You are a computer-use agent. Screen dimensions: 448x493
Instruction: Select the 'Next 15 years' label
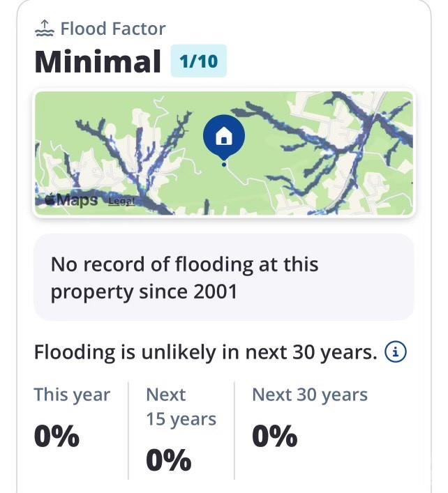[181, 407]
